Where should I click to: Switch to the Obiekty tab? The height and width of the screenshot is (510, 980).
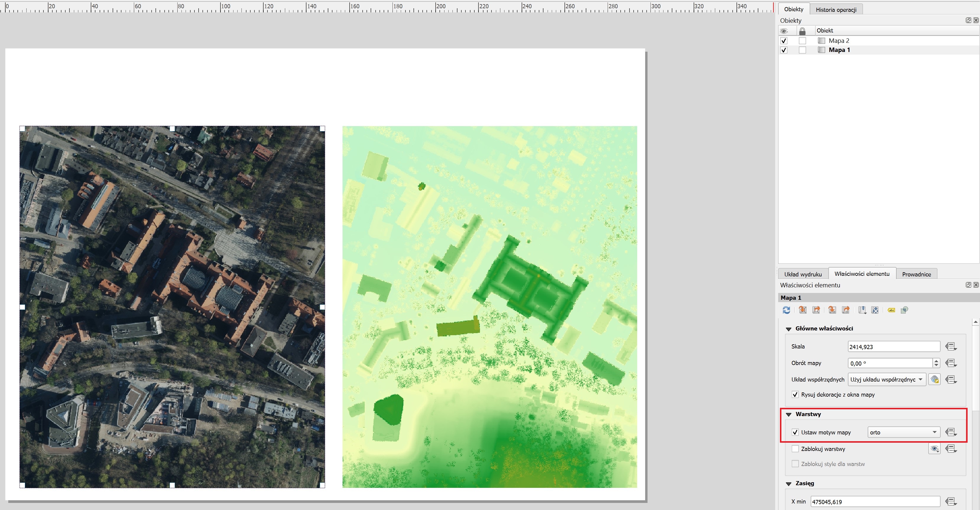coord(794,9)
